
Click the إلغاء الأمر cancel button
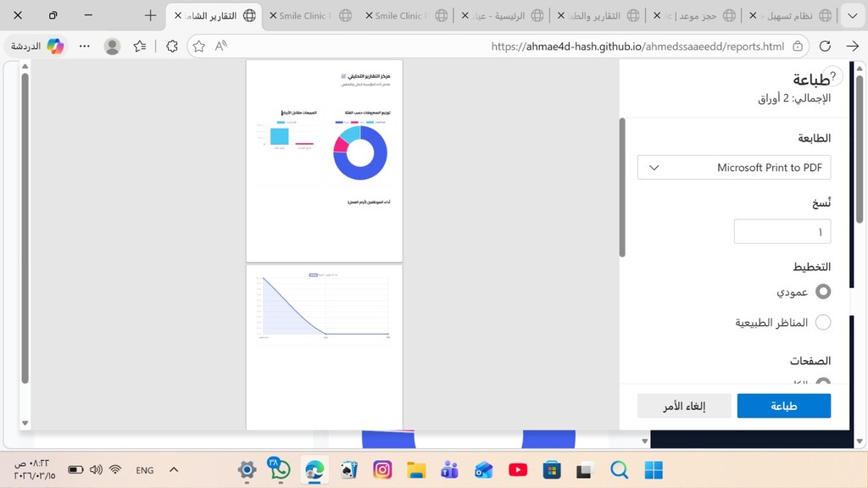pos(684,406)
